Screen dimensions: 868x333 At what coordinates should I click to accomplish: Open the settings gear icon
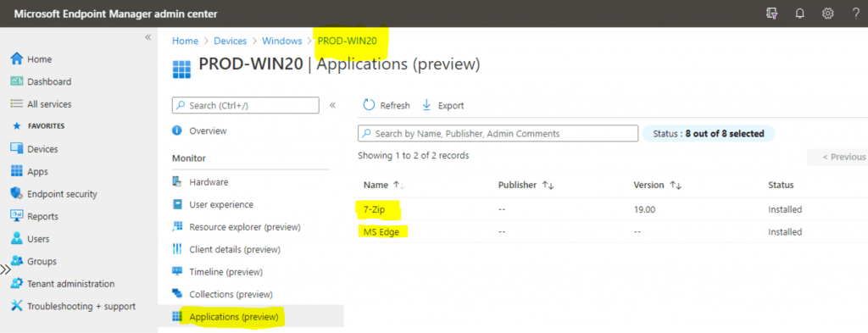point(827,14)
